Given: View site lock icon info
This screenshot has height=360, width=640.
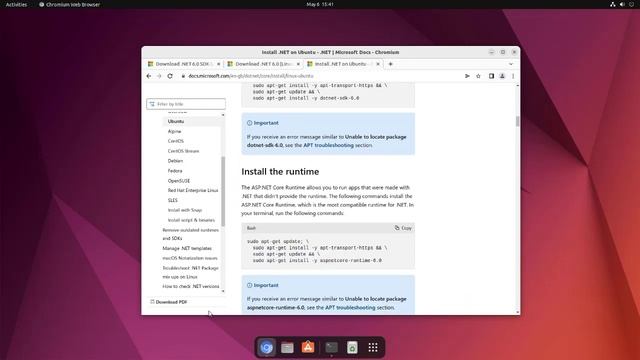Looking at the screenshot, I should [183, 76].
